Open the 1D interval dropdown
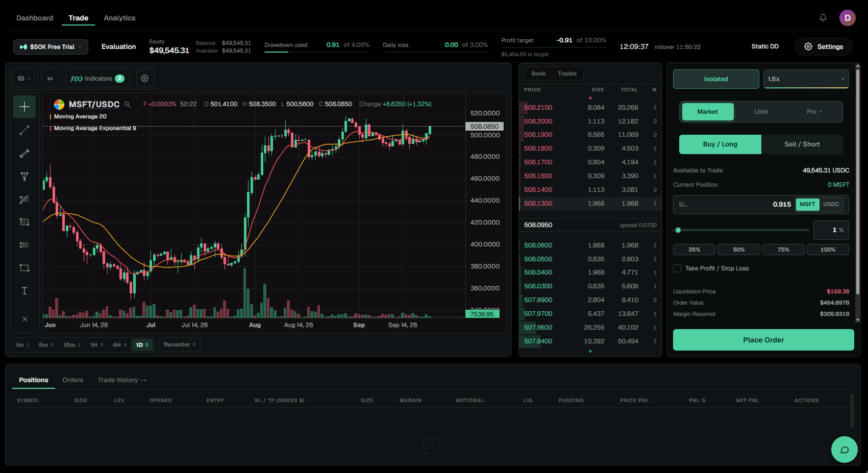868x473 pixels. (23, 79)
